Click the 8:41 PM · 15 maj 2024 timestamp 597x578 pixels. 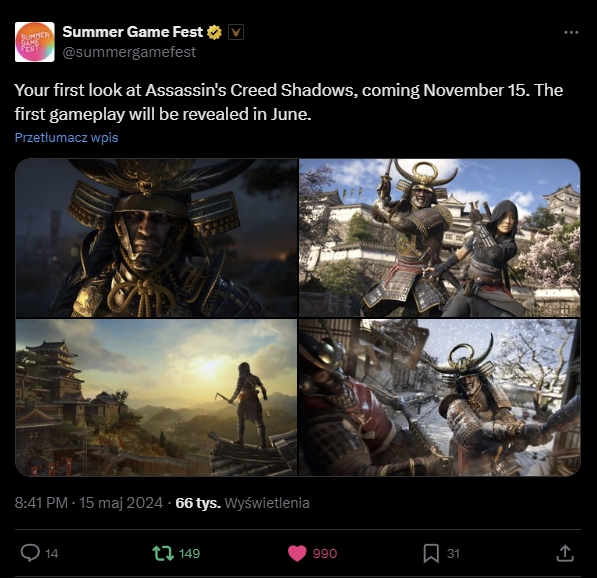coord(89,503)
